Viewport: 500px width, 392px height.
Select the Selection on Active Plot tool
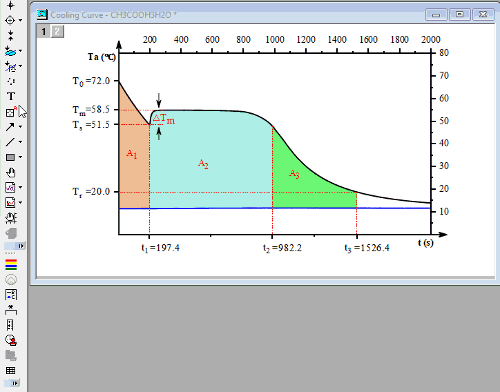(x=10, y=51)
